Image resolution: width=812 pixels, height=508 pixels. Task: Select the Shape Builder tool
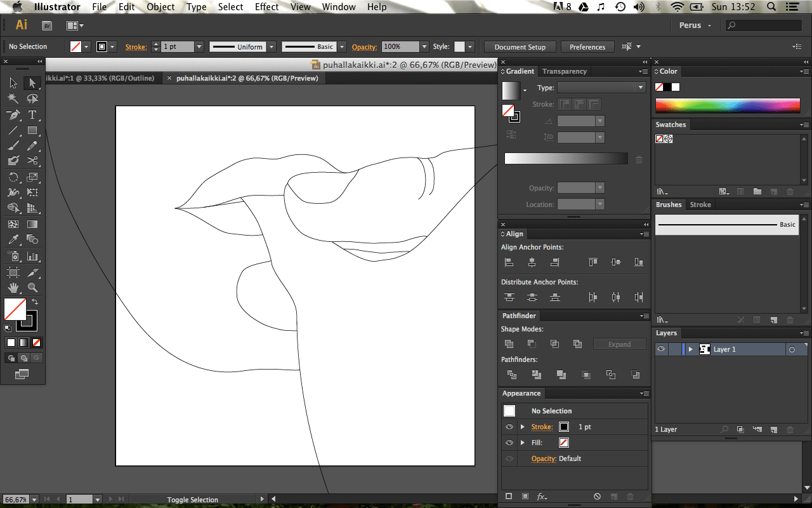point(13,208)
